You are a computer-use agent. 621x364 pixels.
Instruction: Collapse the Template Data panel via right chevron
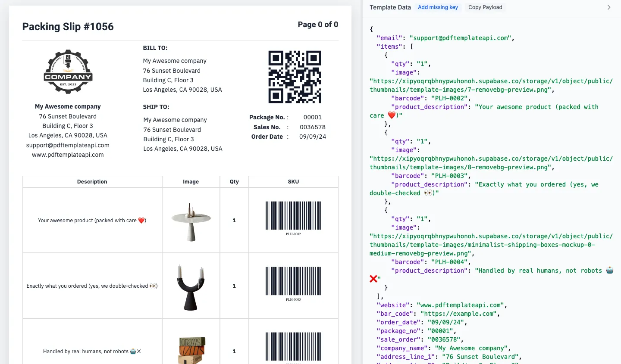click(609, 7)
